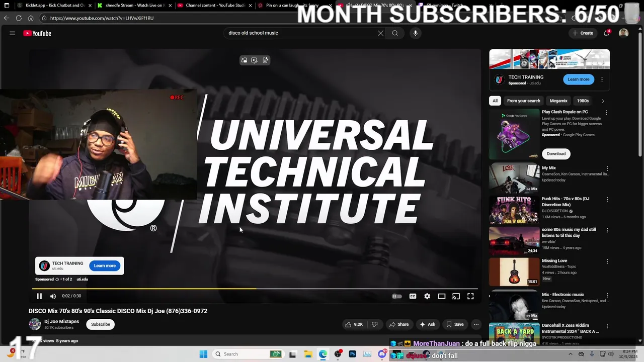Click Learn more in the sidebar TECH TRAINING ad
The image size is (644, 362).
579,79
